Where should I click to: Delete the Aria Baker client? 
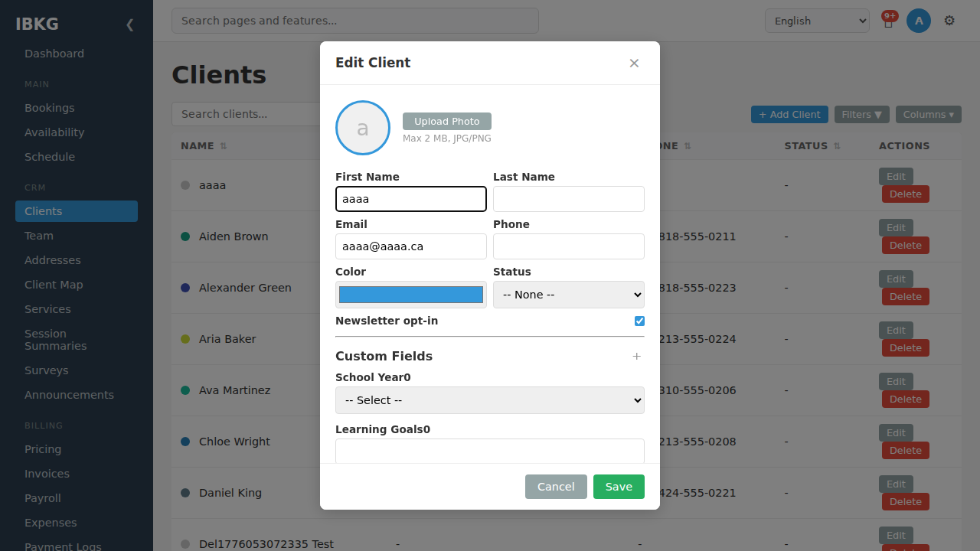pyautogui.click(x=906, y=348)
